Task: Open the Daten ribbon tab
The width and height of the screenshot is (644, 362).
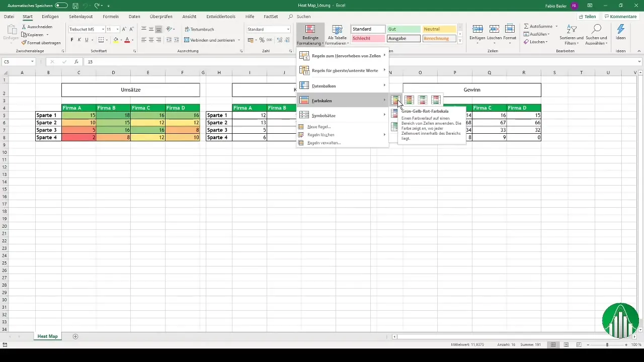Action: 134,17
